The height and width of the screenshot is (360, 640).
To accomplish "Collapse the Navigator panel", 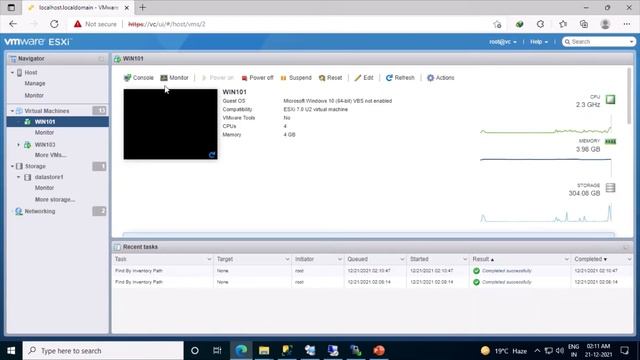I will (x=101, y=59).
